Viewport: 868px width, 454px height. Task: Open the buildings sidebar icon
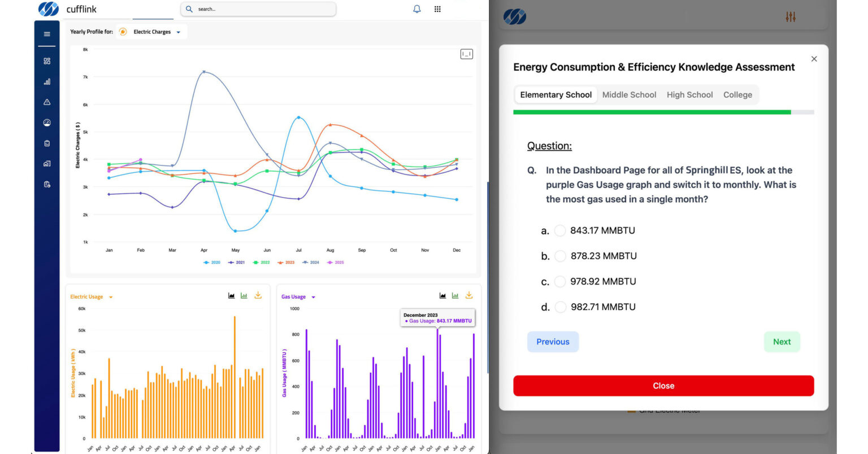[47, 164]
